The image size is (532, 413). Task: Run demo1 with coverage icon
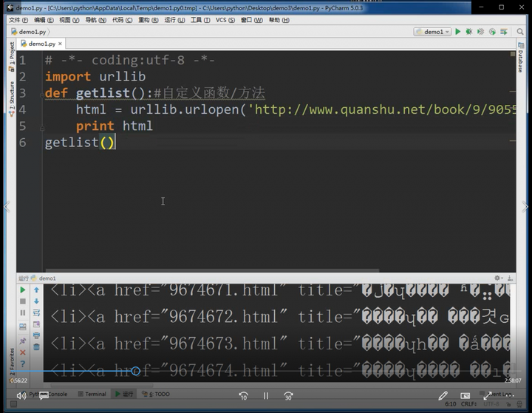(x=480, y=32)
